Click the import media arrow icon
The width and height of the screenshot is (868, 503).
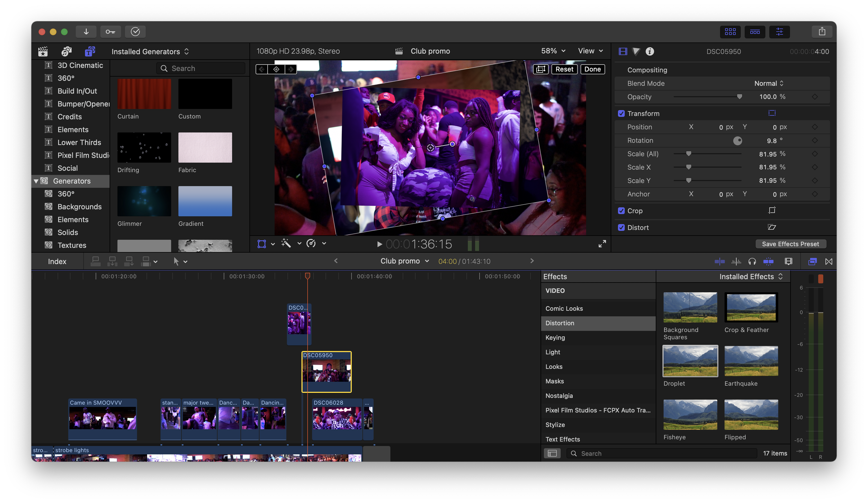(x=86, y=32)
